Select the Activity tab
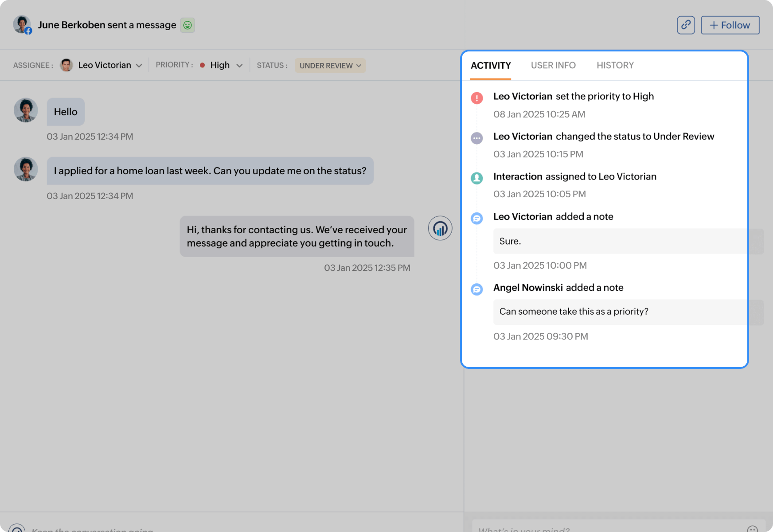 pos(491,66)
